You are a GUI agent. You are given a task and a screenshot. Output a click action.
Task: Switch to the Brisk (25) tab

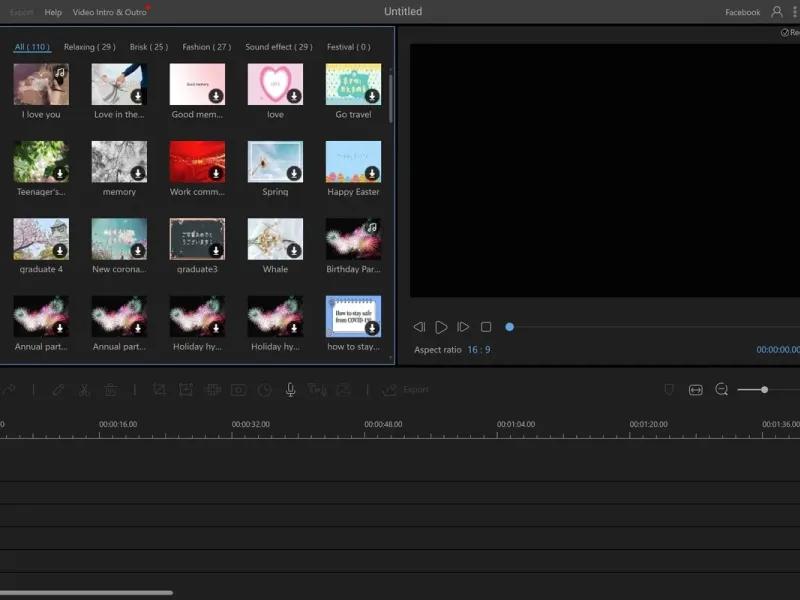[x=148, y=47]
